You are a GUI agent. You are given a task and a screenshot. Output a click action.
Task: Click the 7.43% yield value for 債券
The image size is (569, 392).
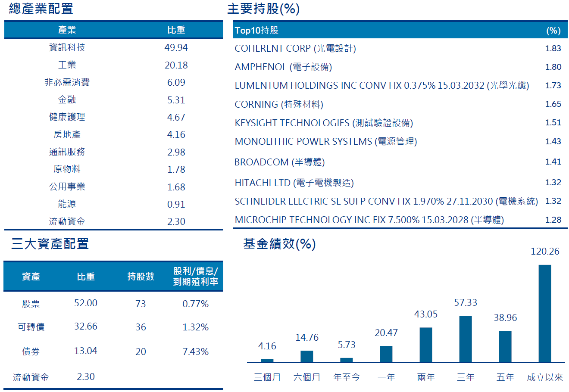click(x=195, y=352)
